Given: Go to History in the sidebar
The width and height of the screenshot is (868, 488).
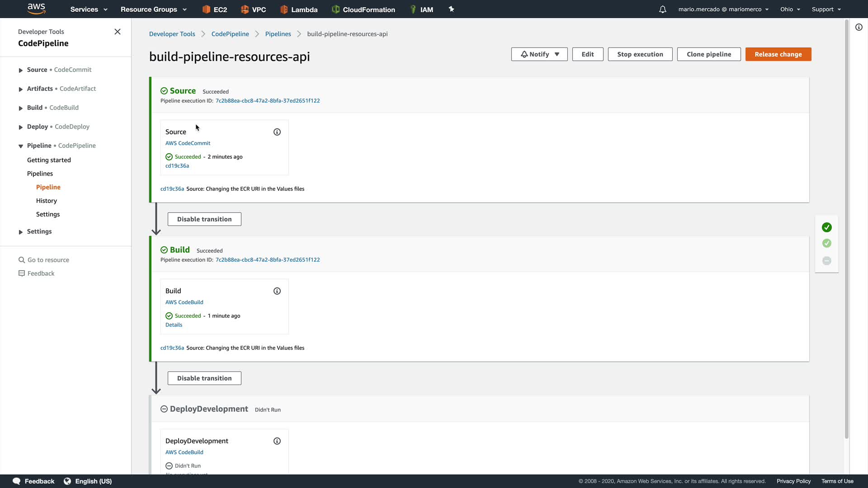Looking at the screenshot, I should (x=47, y=201).
